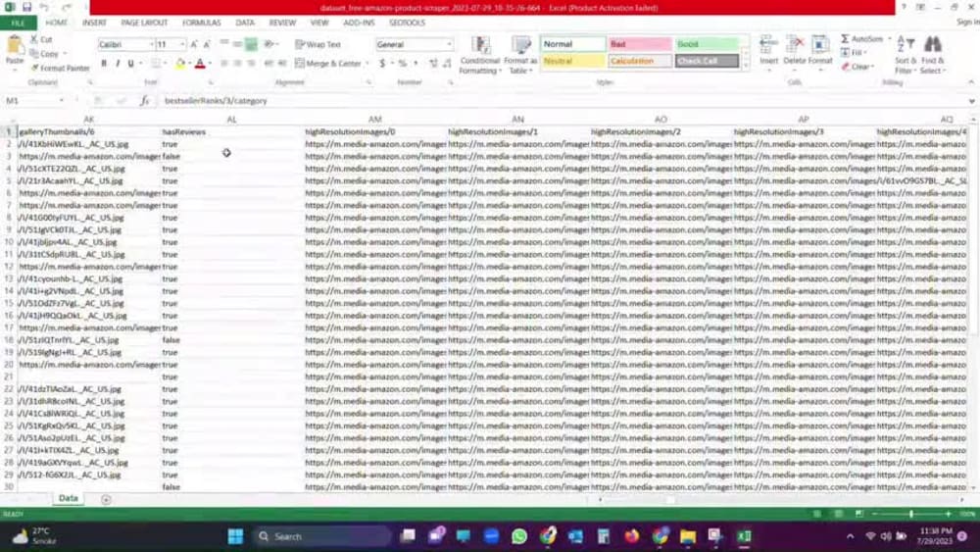980x552 pixels.
Task: Click the Clear eraser icon
Action: (845, 67)
